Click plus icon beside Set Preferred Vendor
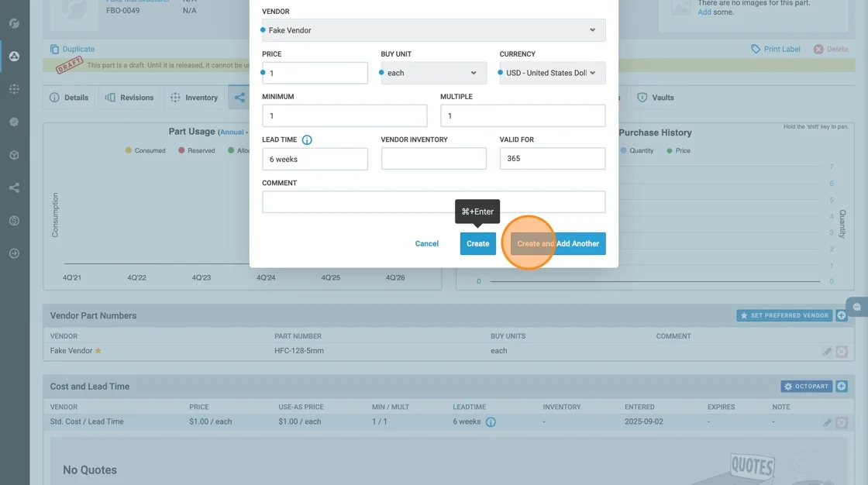The height and width of the screenshot is (485, 868). coord(842,315)
